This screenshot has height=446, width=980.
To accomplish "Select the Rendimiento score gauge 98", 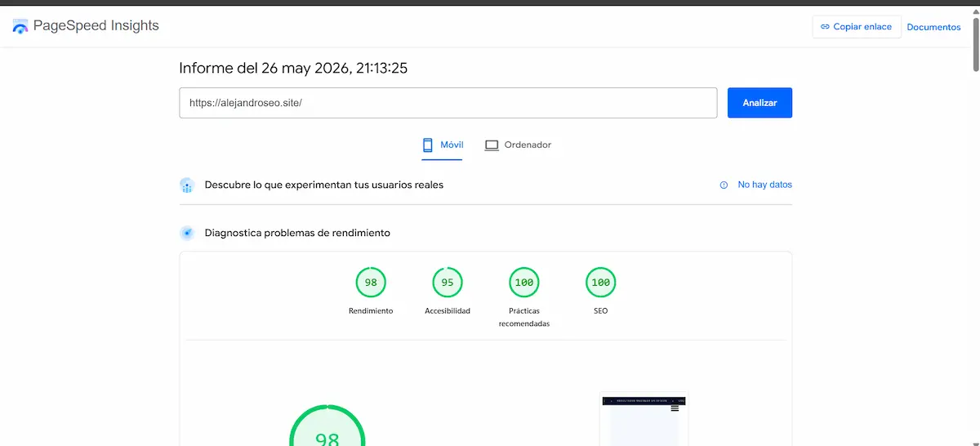I will [x=371, y=283].
